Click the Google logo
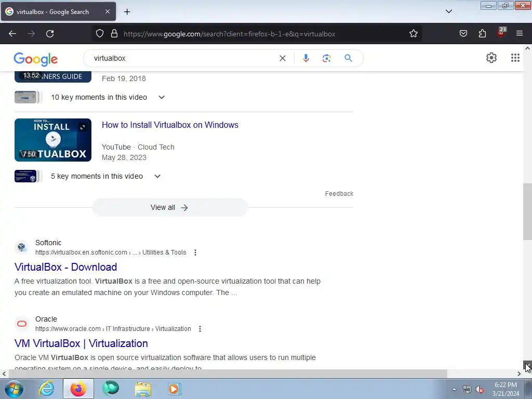532x399 pixels. click(36, 59)
